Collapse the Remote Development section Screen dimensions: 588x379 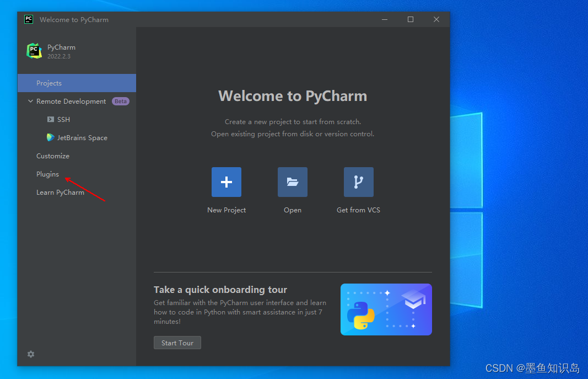[x=30, y=102]
